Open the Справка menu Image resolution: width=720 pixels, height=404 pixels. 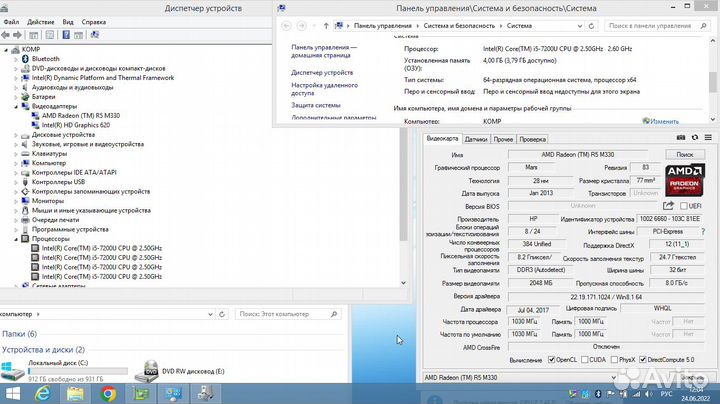point(94,22)
